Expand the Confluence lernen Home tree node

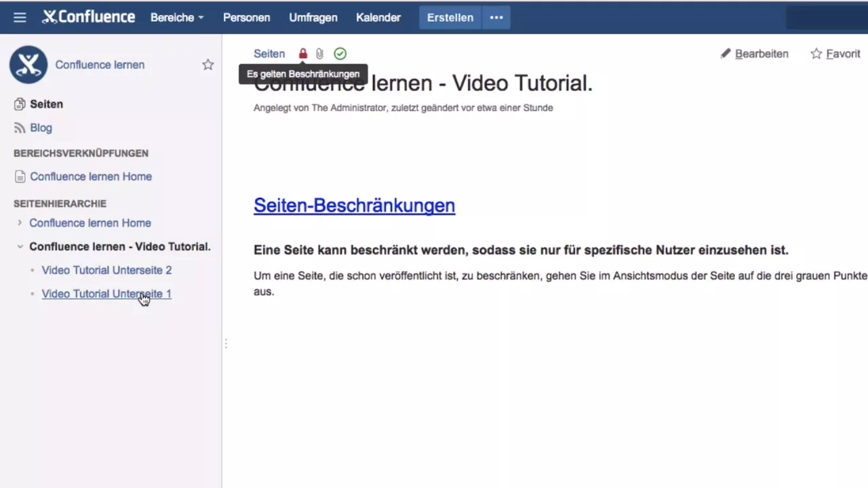click(20, 223)
